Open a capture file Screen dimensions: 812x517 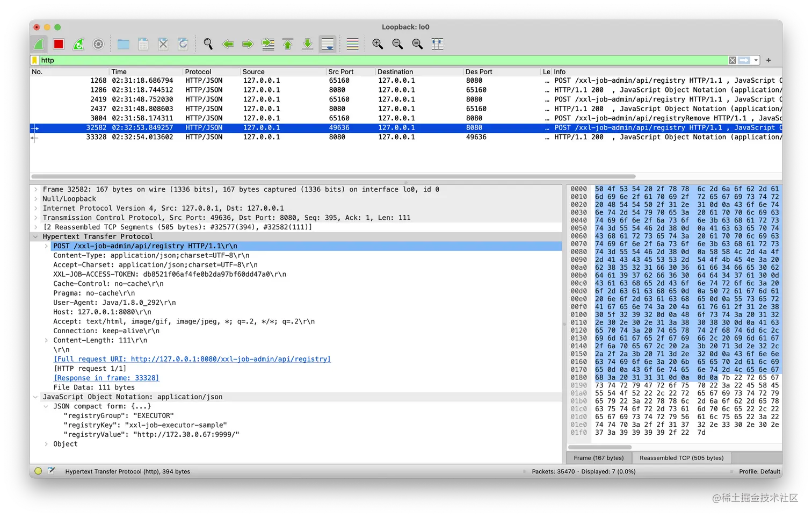click(124, 44)
